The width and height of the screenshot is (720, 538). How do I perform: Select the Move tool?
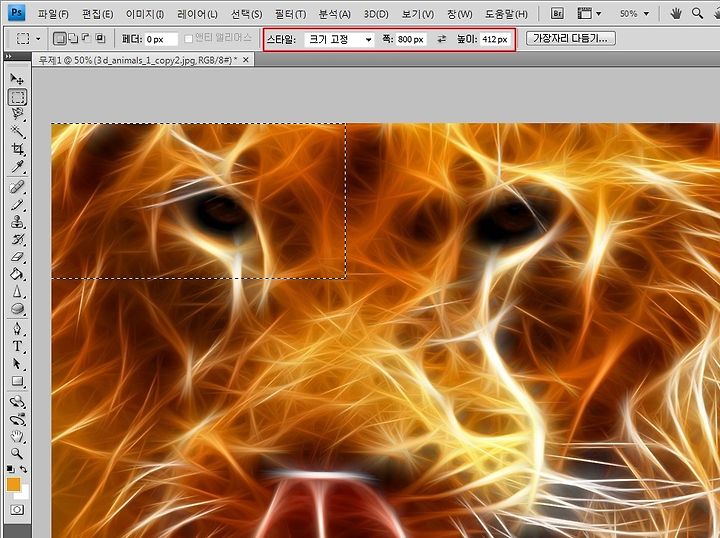pos(17,79)
